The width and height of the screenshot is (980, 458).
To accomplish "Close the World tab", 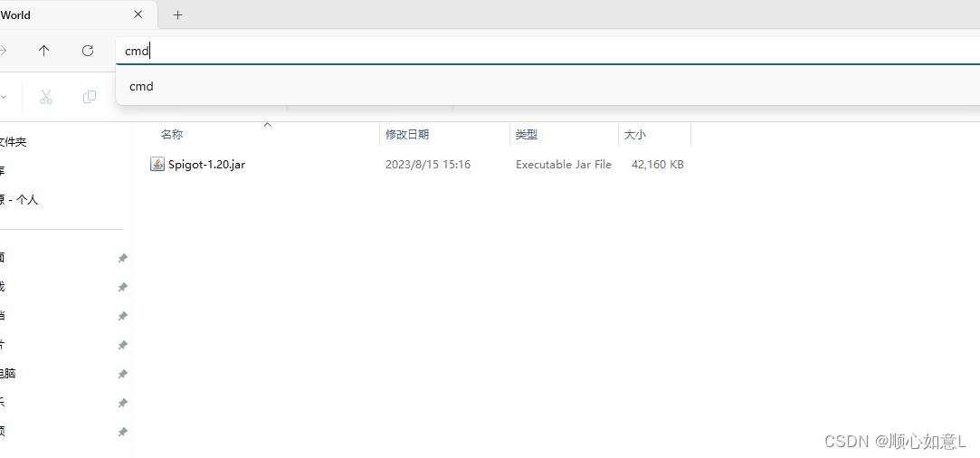I will pyautogui.click(x=138, y=14).
